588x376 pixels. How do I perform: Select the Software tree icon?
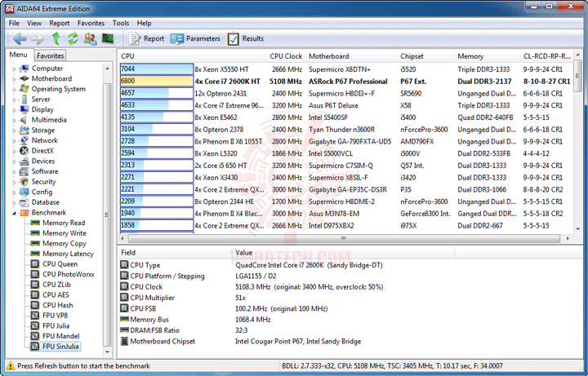pyautogui.click(x=24, y=171)
